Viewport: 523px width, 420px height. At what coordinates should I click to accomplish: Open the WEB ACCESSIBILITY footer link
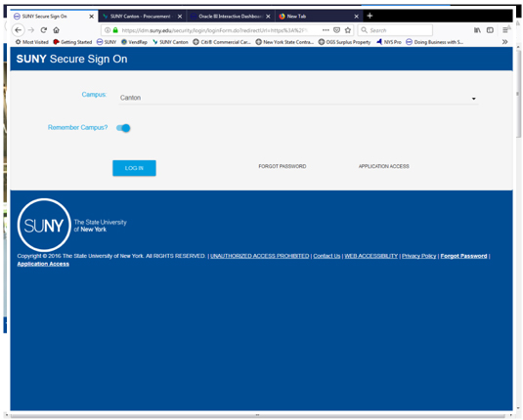[370, 256]
